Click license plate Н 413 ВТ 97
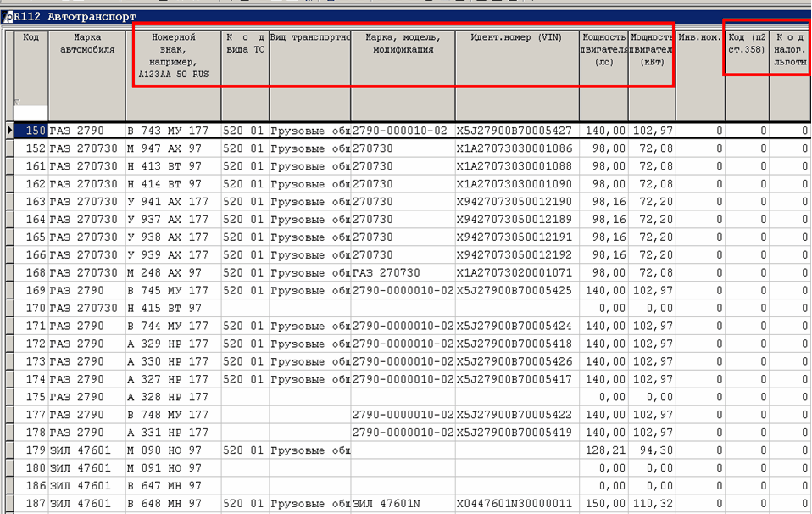 (164, 166)
